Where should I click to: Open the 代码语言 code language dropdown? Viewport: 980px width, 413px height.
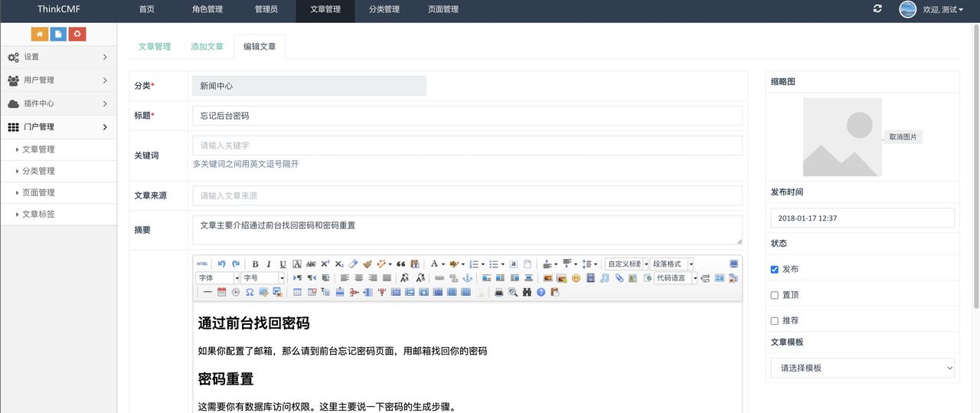point(675,278)
